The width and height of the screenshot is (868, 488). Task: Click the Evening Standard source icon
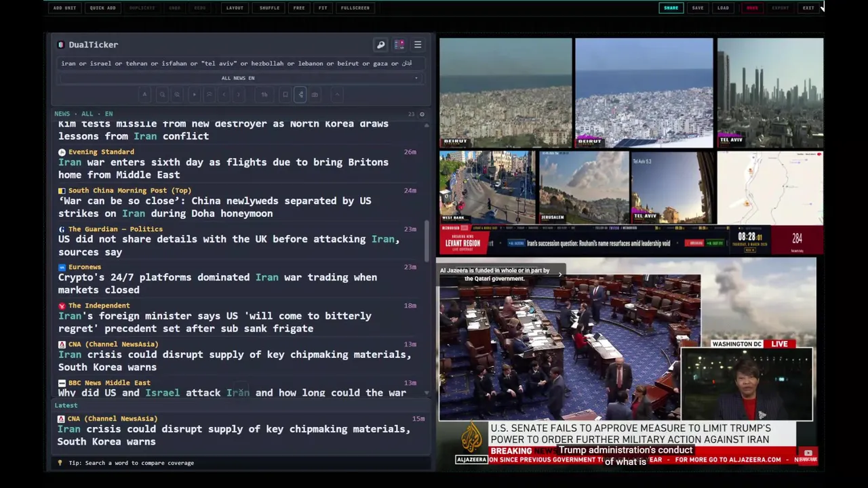point(62,152)
